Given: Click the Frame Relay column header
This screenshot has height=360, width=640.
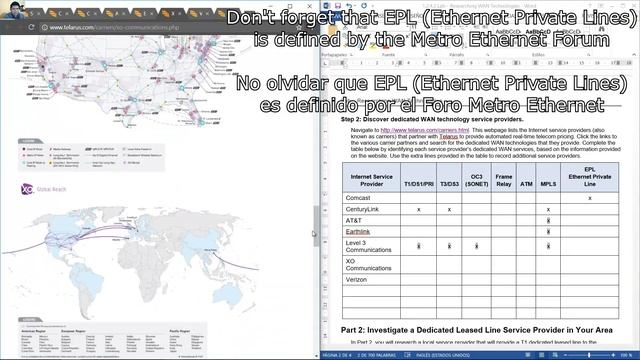Looking at the screenshot, I should [x=504, y=178].
